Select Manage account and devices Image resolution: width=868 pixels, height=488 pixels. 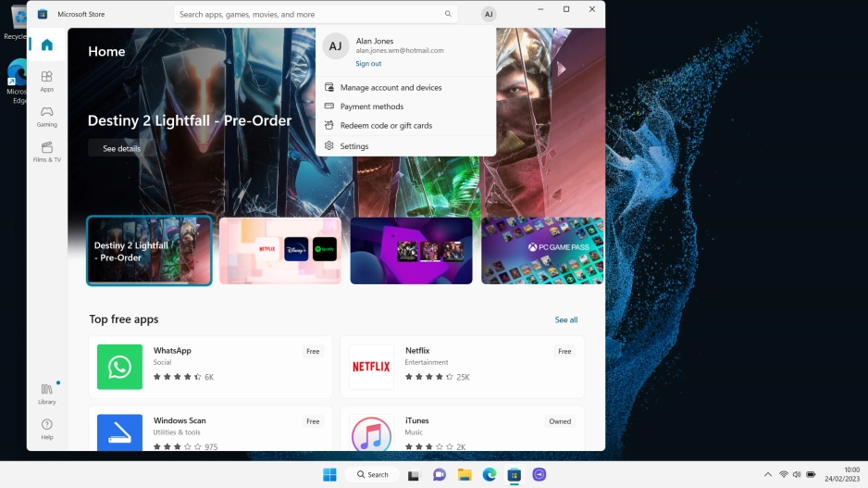coord(391,88)
